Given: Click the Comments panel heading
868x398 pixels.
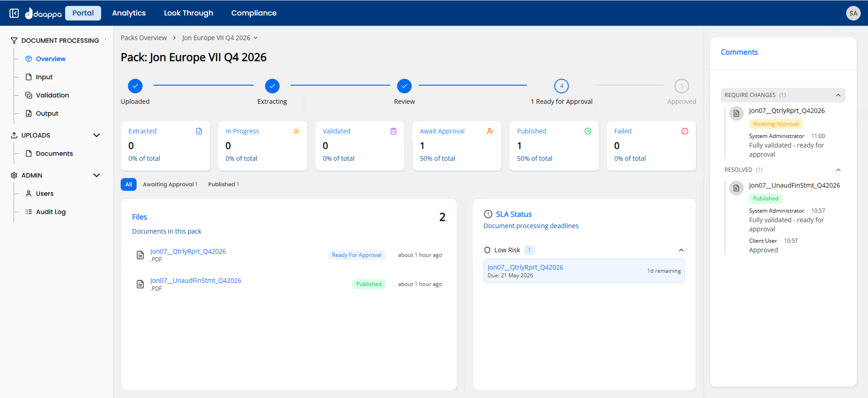Looking at the screenshot, I should 739,52.
